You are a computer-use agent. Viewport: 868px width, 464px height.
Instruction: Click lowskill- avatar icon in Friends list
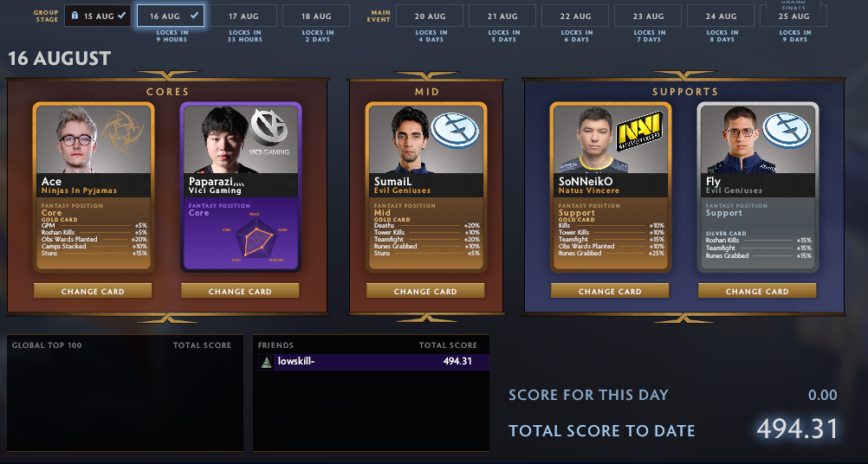pyautogui.click(x=266, y=362)
